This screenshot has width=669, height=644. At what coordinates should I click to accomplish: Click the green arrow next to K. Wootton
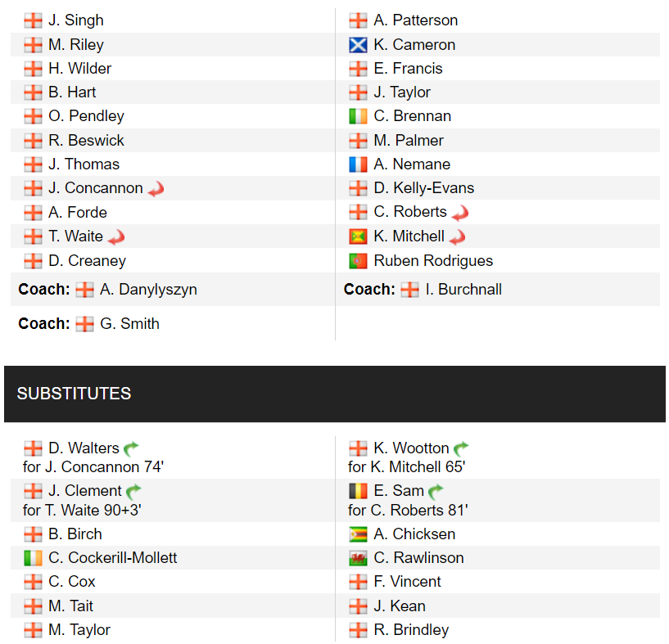(x=461, y=448)
